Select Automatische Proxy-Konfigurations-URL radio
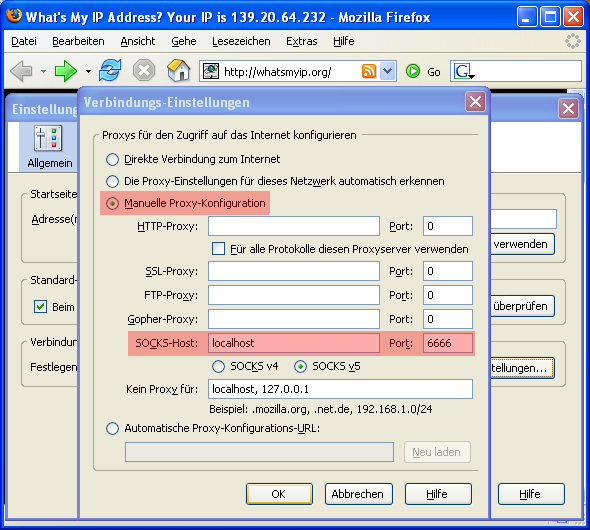The image size is (590, 530). point(112,428)
